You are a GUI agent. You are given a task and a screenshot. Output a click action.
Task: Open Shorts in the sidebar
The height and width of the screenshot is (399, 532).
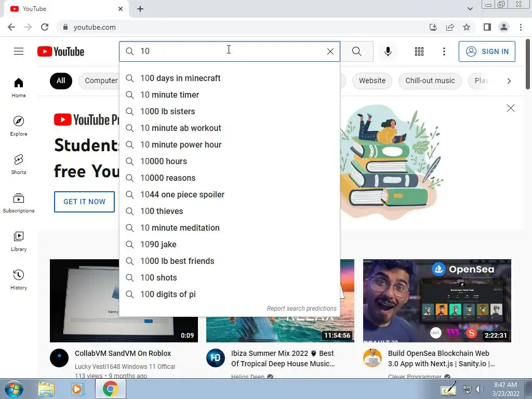pos(19,164)
